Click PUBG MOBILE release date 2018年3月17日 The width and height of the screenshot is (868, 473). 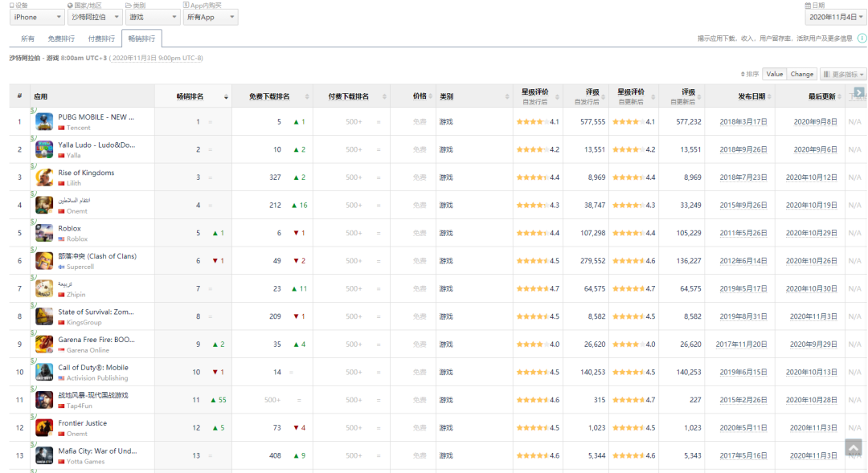[x=743, y=122]
